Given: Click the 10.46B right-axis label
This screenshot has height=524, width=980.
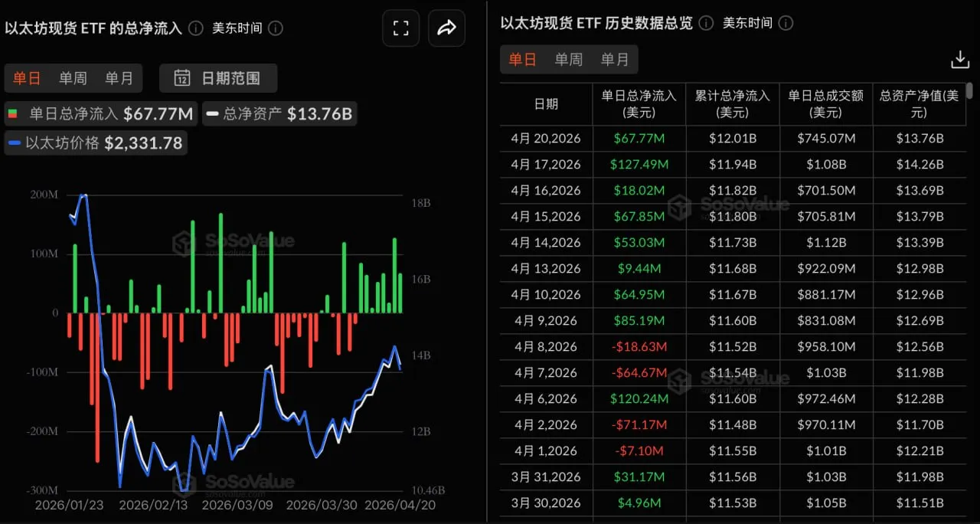Looking at the screenshot, I should (427, 490).
